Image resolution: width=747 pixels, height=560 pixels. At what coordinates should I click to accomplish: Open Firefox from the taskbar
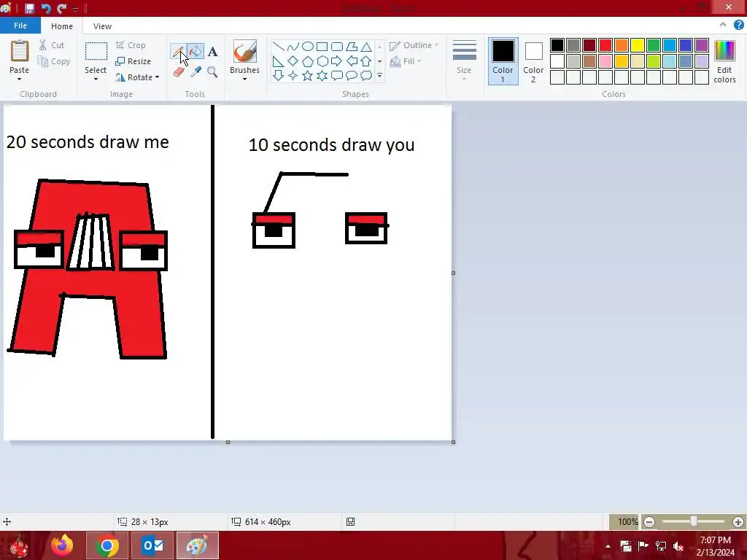tap(63, 545)
